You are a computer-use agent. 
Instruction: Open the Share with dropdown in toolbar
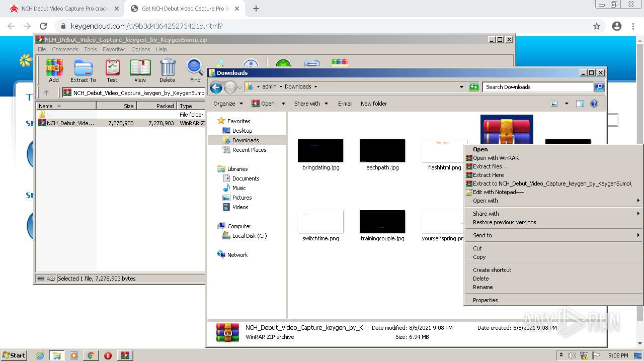coord(311,104)
